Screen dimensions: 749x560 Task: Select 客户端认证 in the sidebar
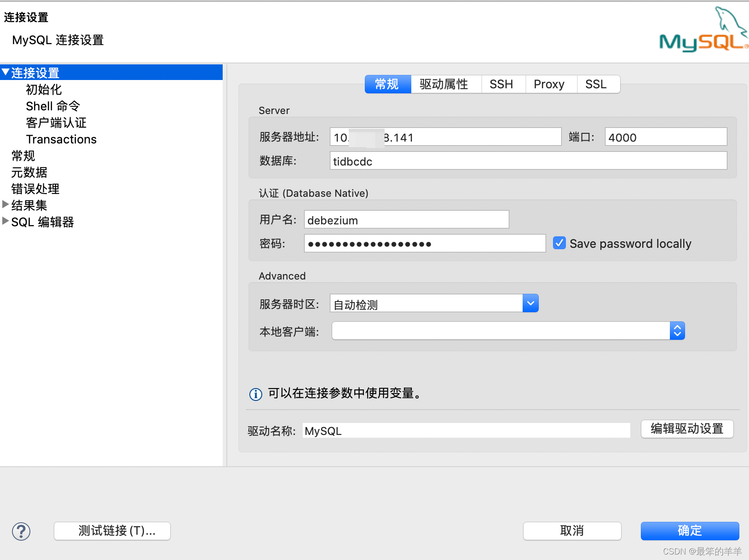pos(56,123)
